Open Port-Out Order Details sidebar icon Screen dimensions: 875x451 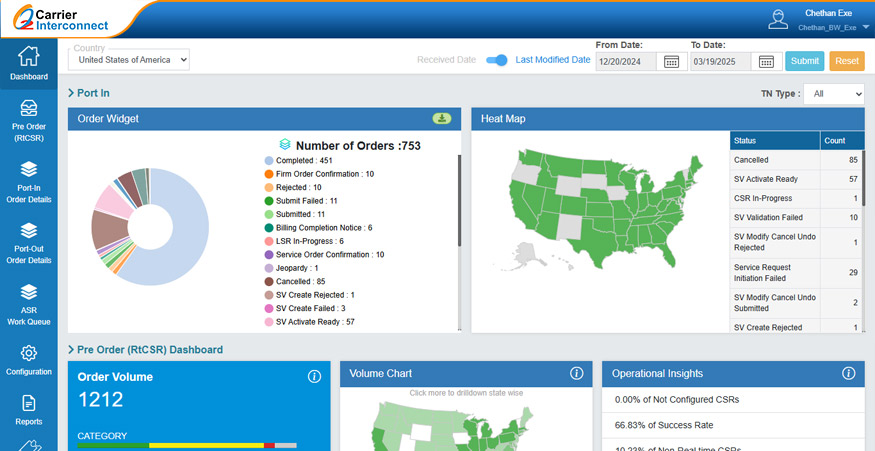(x=29, y=230)
